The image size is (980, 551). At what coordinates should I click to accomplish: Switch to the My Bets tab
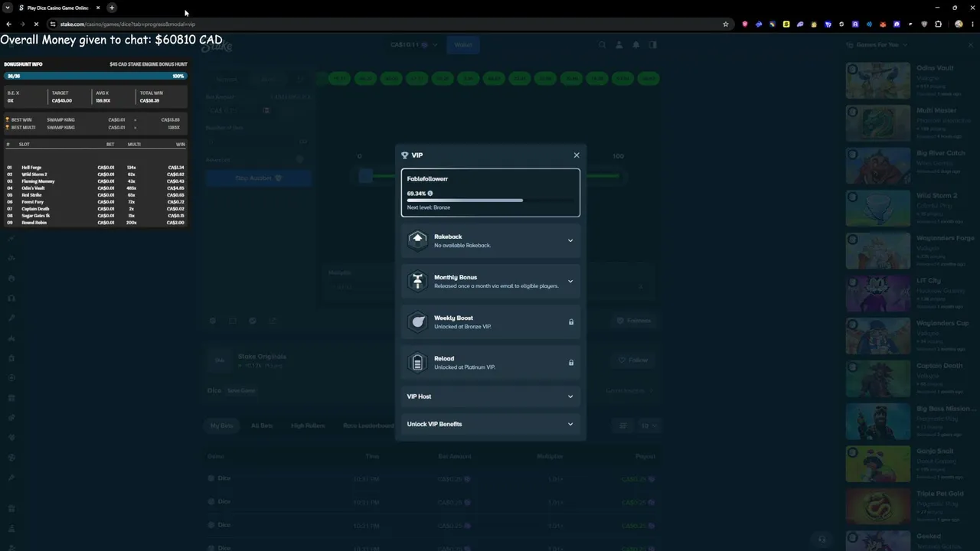220,425
